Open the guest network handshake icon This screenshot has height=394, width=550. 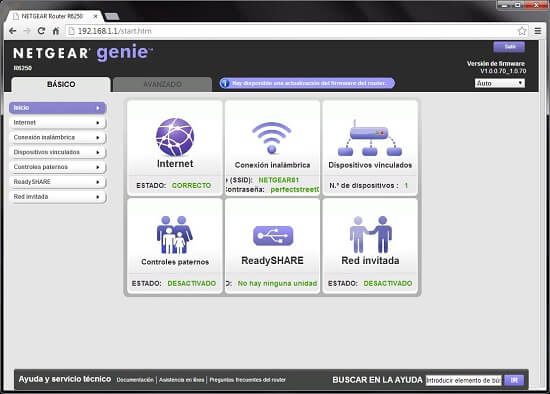click(x=371, y=234)
